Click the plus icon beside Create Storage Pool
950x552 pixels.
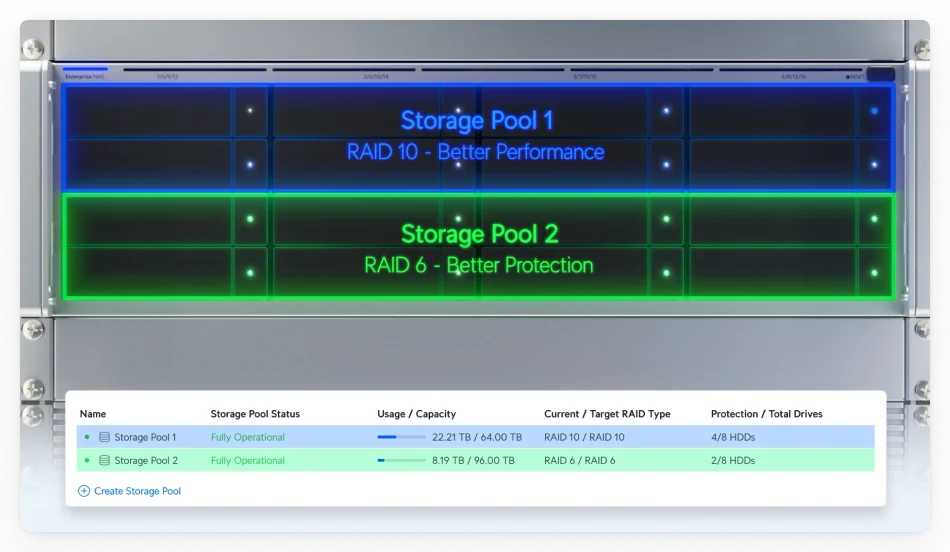tap(84, 491)
